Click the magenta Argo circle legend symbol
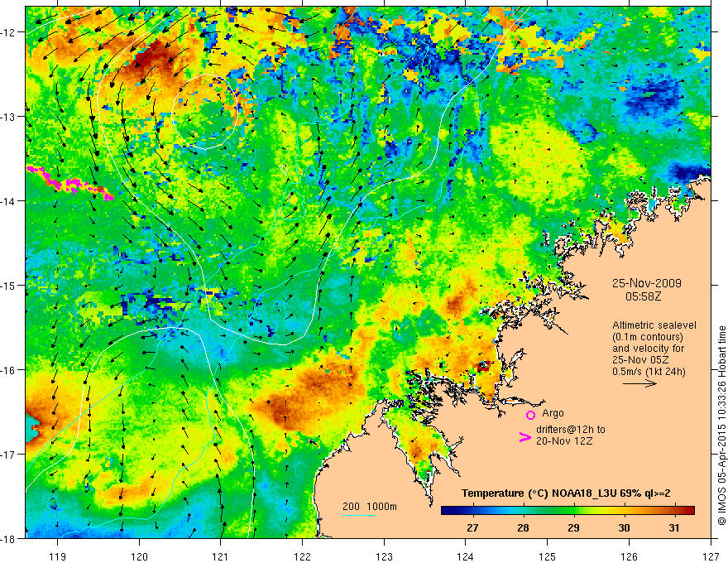 pos(530,415)
